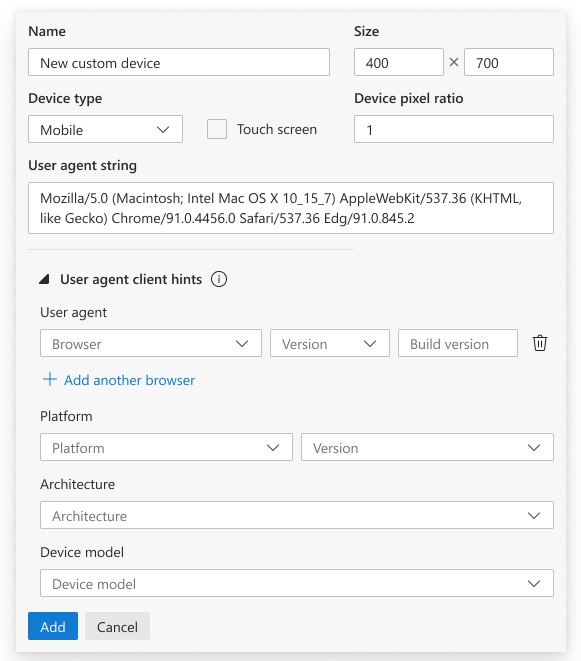
Task: Click into the User agent string textbox
Action: (x=291, y=208)
